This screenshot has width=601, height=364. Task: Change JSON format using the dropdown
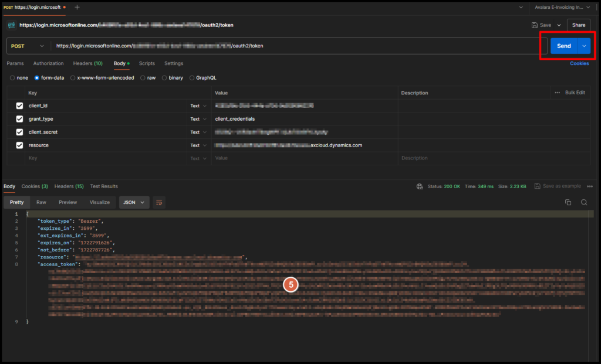coord(134,202)
